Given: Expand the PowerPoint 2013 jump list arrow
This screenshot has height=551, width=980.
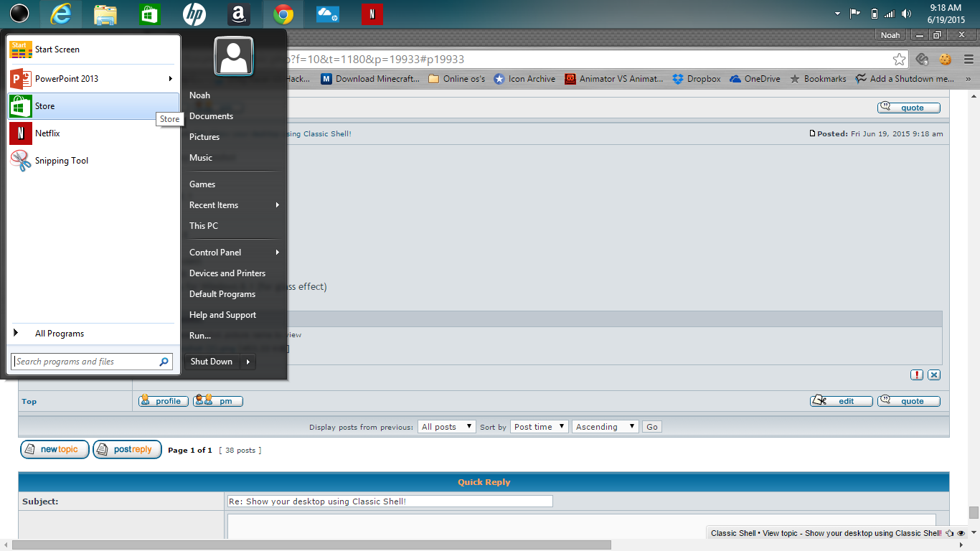Looking at the screenshot, I should tap(171, 79).
